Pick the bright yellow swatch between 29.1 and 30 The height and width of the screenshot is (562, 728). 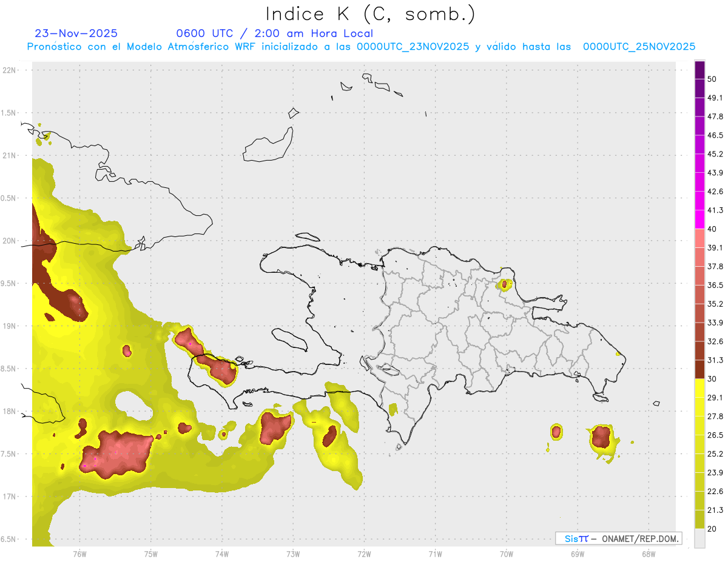tap(699, 388)
